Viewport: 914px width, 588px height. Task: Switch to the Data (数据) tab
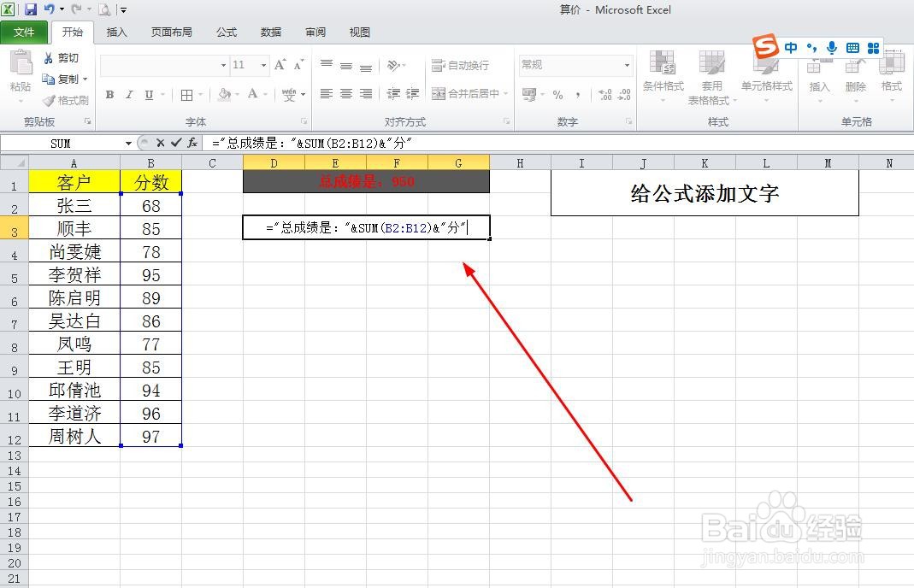(x=270, y=32)
